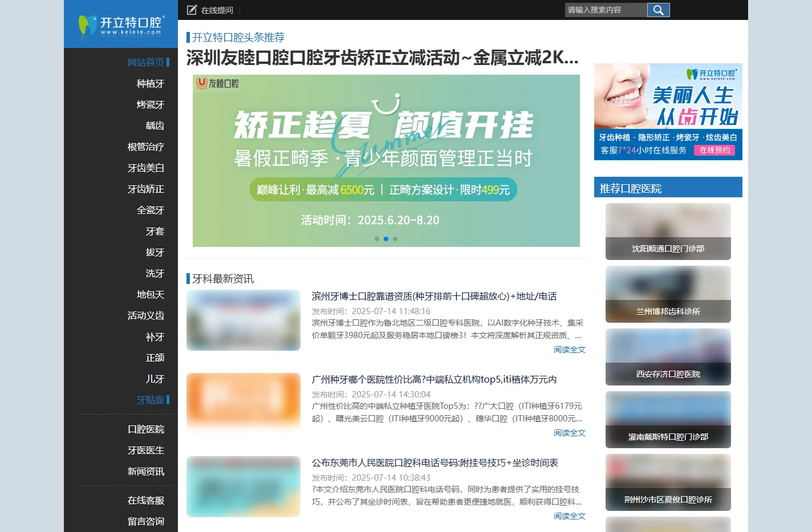The width and height of the screenshot is (812, 532).
Task: Click the 推荐口腔医院 section header
Action: [x=668, y=187]
